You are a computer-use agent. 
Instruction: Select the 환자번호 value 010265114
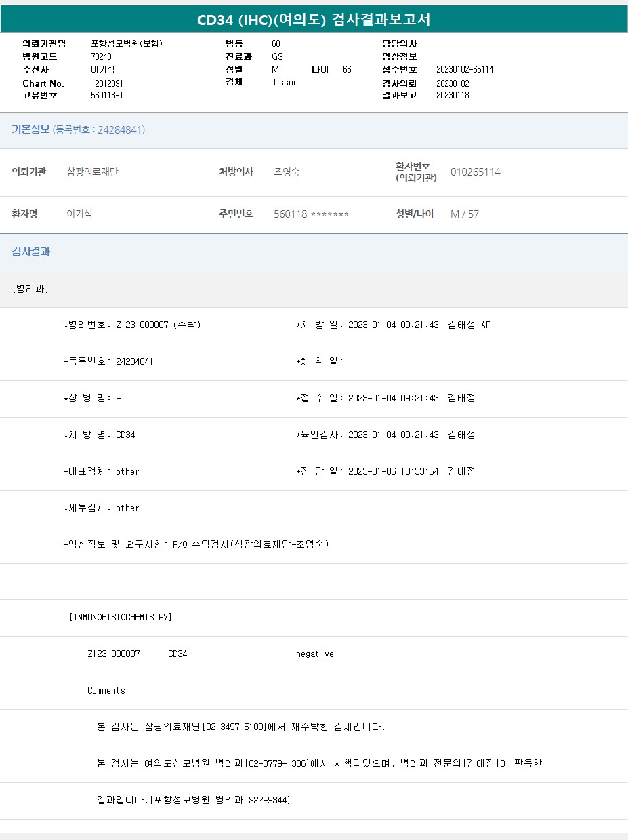pos(475,172)
